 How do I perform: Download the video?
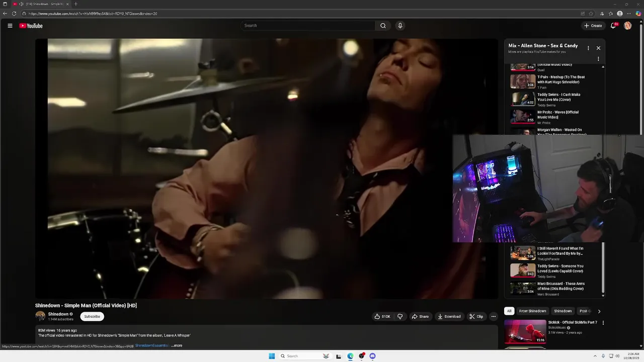pos(449,316)
